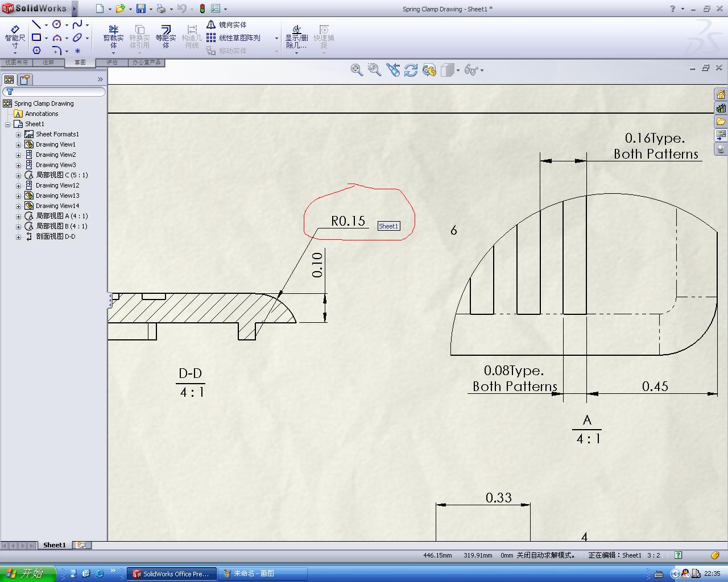The width and height of the screenshot is (728, 582).
Task: Print the drawing
Action: coord(161,9)
